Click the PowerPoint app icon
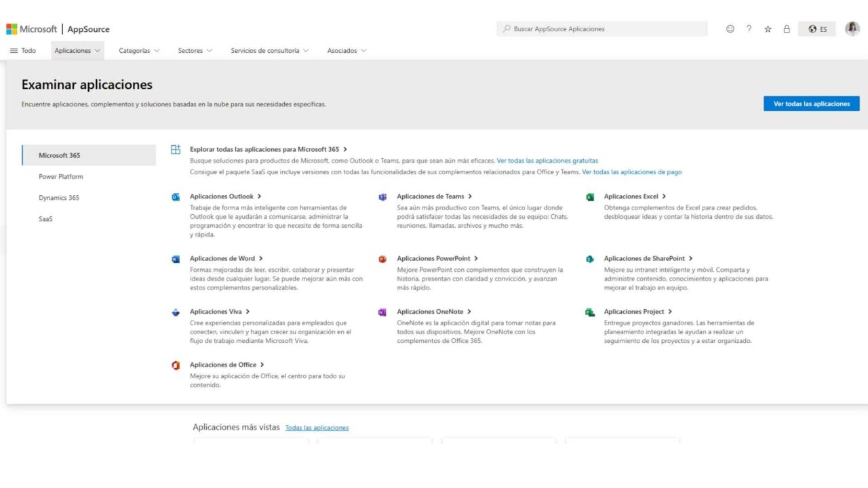This screenshot has height=488, width=868. coord(382,259)
